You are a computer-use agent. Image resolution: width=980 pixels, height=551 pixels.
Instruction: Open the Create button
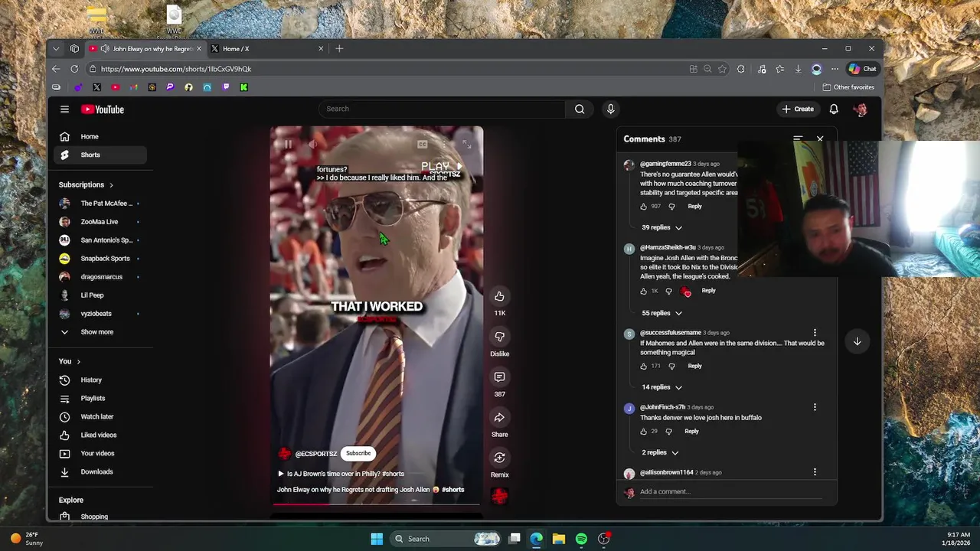point(797,109)
